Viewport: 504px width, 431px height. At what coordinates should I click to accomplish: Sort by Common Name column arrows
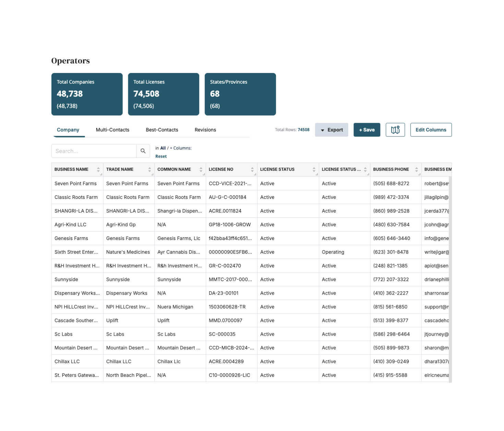click(x=201, y=169)
